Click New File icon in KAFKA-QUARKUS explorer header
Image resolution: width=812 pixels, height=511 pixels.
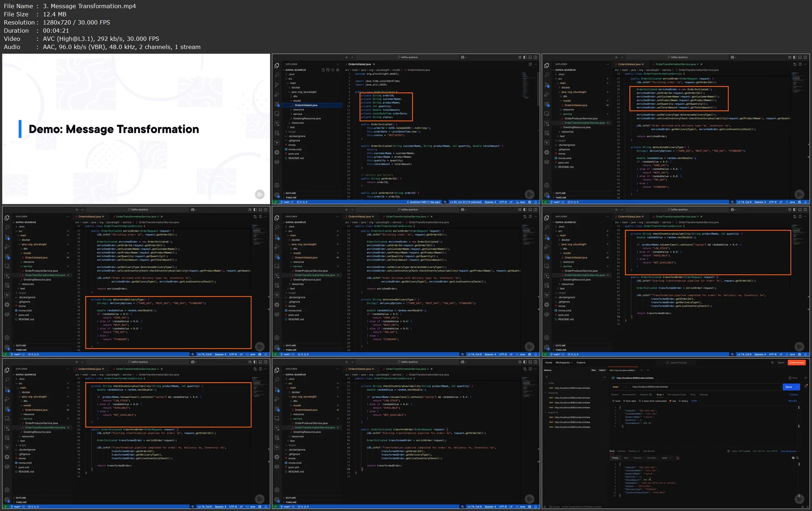[323, 70]
